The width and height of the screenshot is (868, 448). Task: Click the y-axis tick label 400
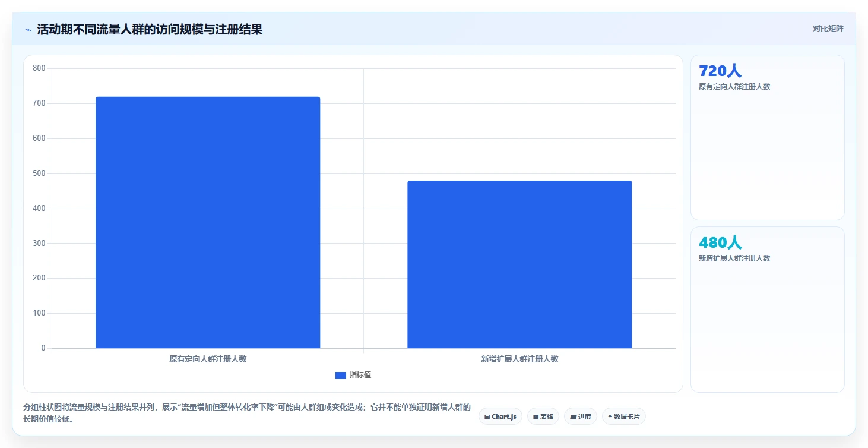tap(39, 209)
